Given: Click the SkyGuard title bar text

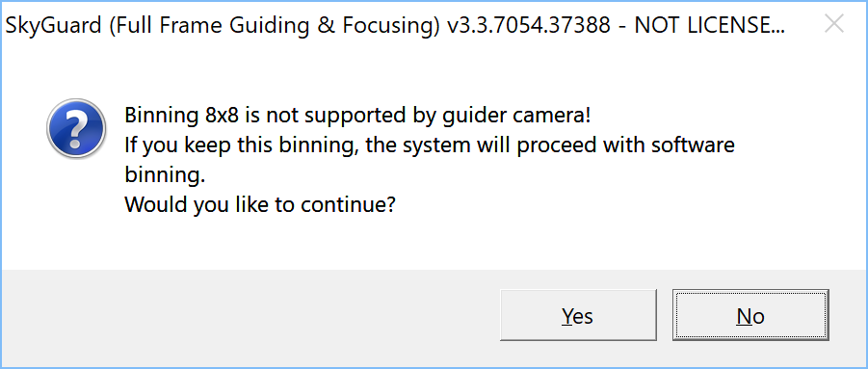Looking at the screenshot, I should (395, 25).
